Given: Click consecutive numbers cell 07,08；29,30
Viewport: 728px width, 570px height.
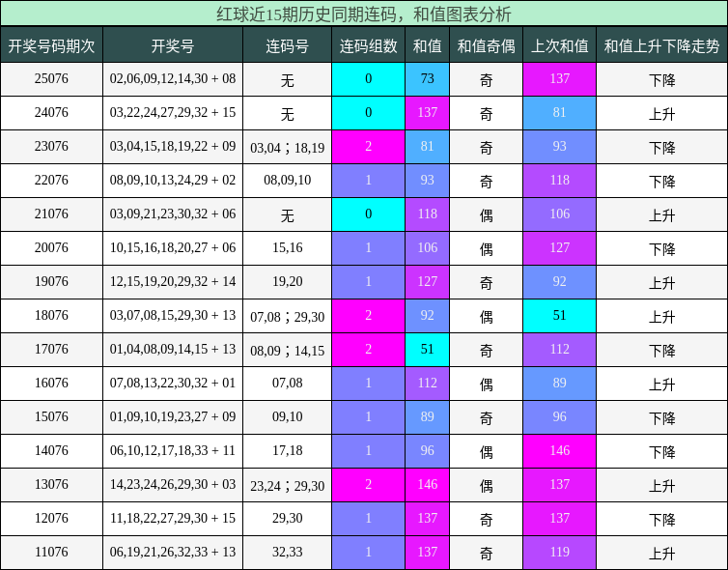Looking at the screenshot, I should tap(288, 316).
